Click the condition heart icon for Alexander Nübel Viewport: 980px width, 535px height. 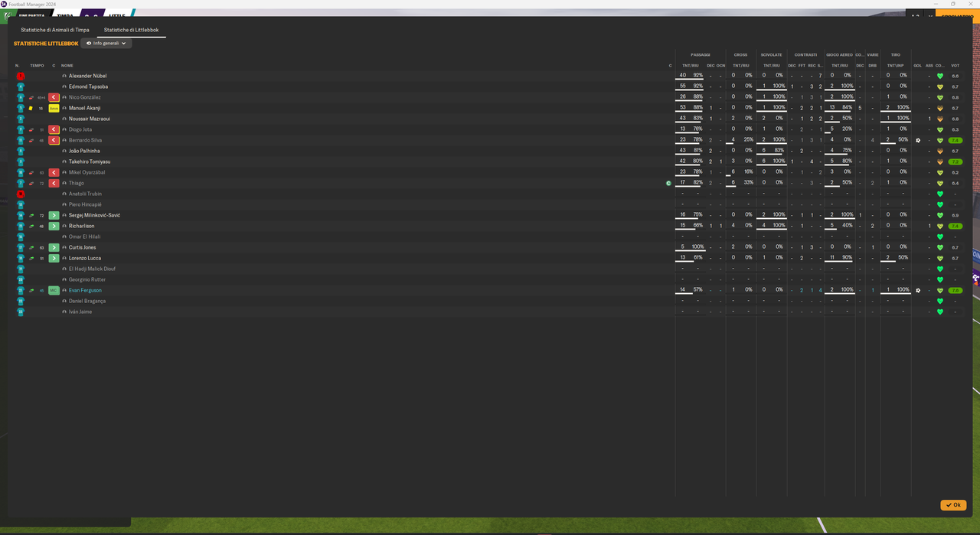pyautogui.click(x=940, y=76)
